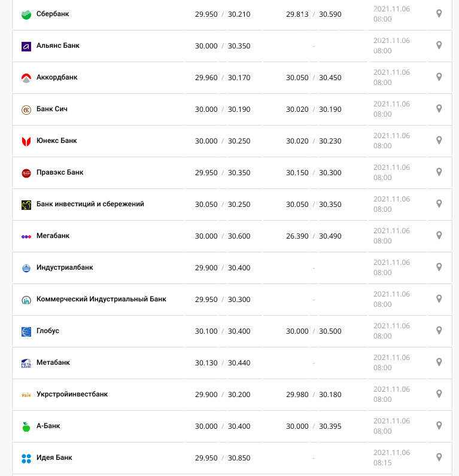Open map pin in Банк инвестиций и сбережений row
This screenshot has height=476, width=459.
pyautogui.click(x=439, y=204)
